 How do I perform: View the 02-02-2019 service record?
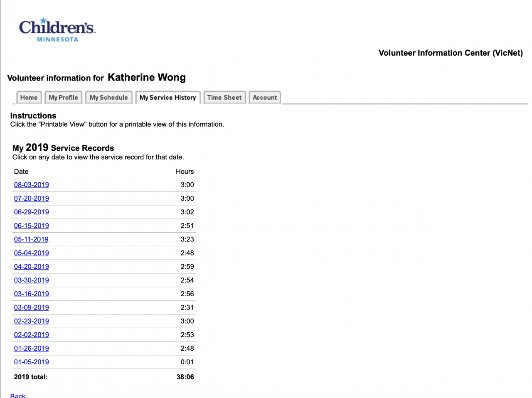pos(32,335)
